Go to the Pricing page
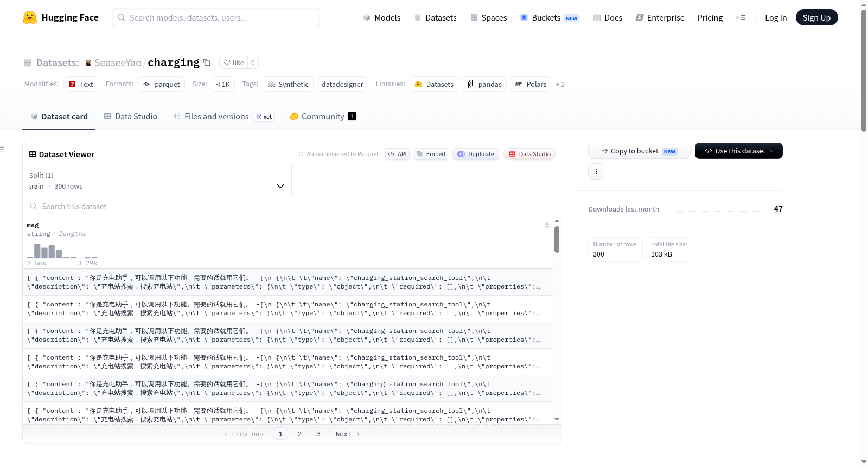The width and height of the screenshot is (868, 467). [710, 17]
